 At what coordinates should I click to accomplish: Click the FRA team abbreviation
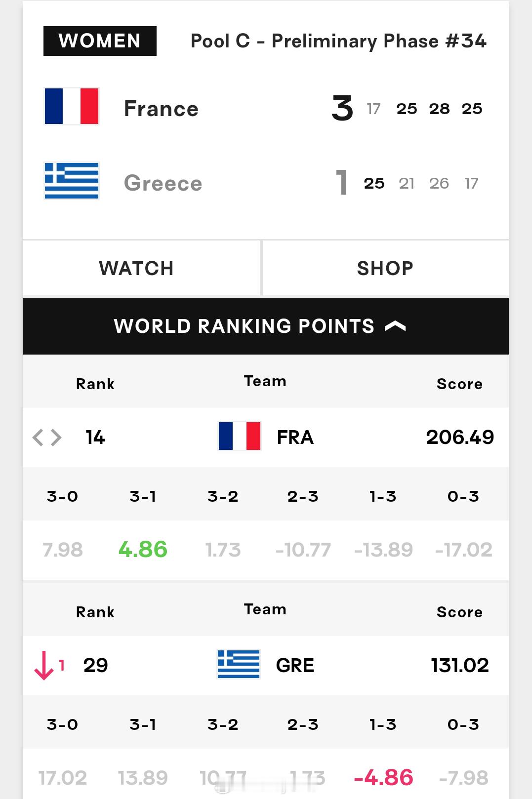pyautogui.click(x=295, y=438)
